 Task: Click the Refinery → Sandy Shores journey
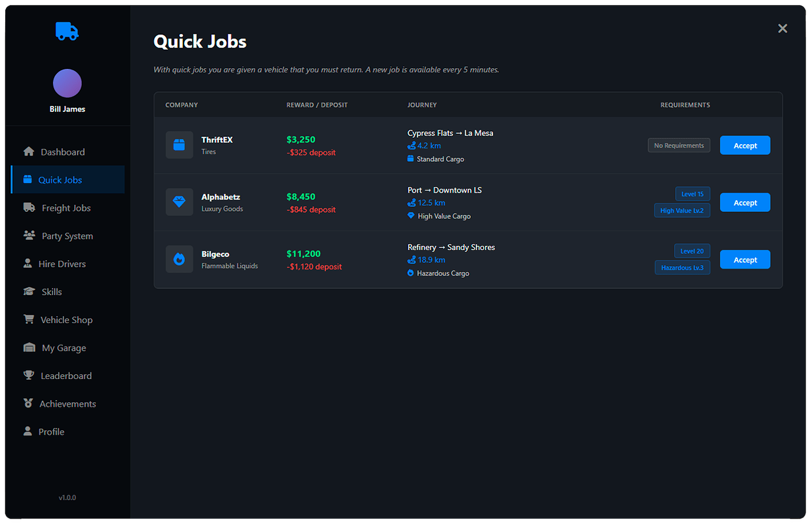tap(451, 247)
